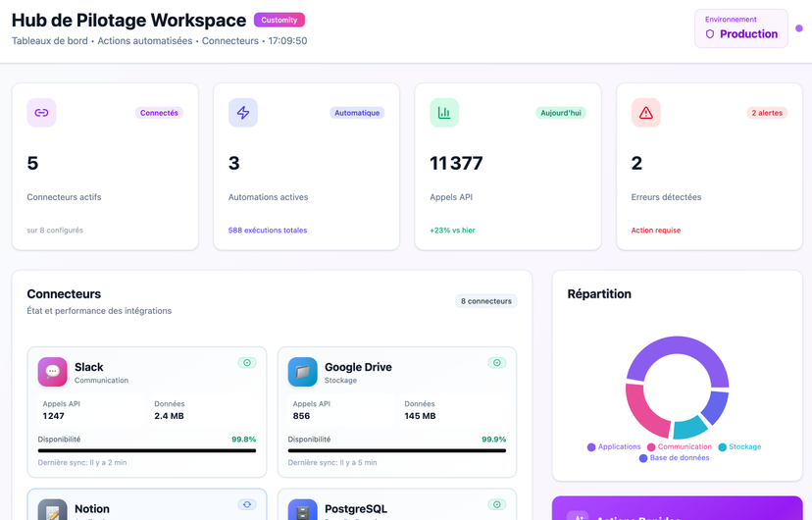Click the Base de données legend dot

[x=643, y=458]
